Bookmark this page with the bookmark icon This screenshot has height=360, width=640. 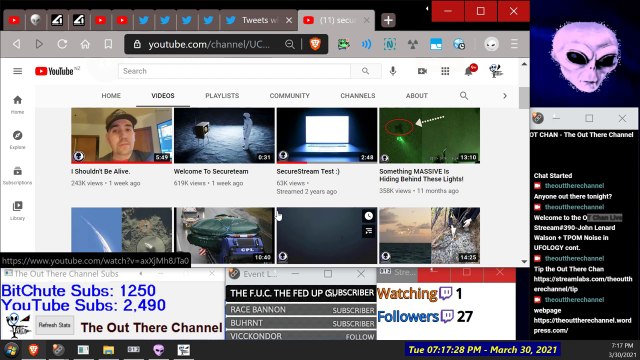(108, 44)
